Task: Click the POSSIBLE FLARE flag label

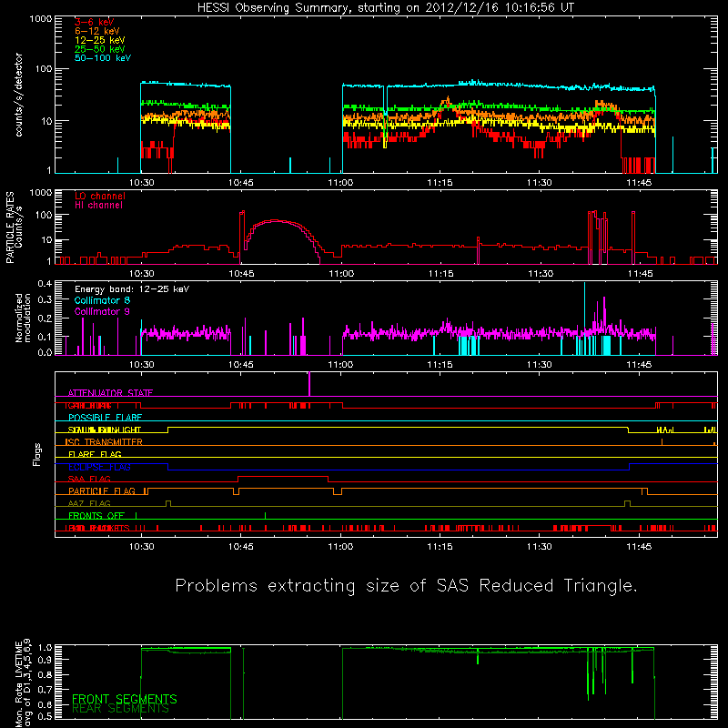Action: (x=105, y=418)
